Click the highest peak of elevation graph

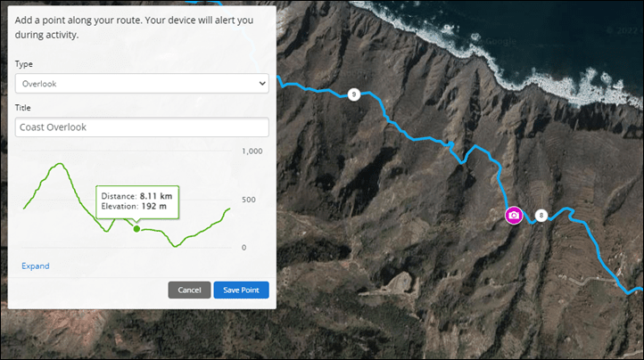(x=61, y=164)
